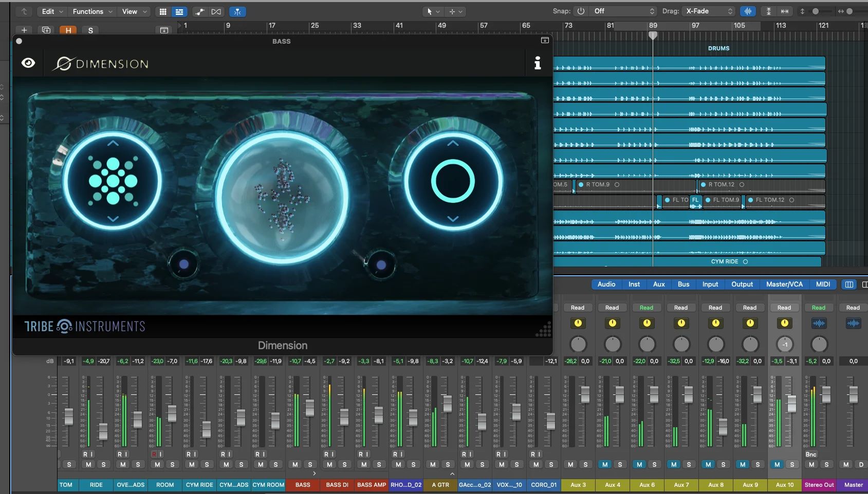Click the vertical auto zoom icon
Screen dimensions: 868x494
pos(768,11)
